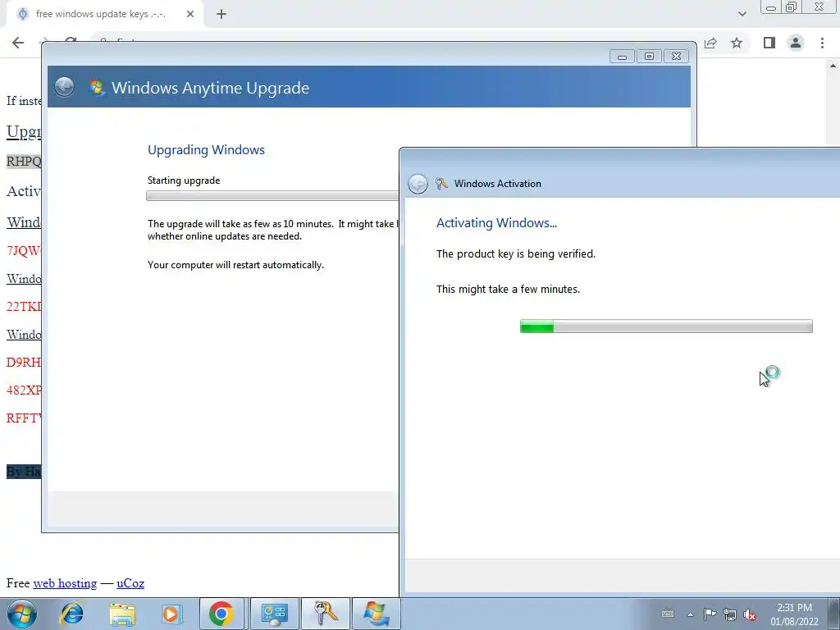Click the Activating Windows progress bar
Viewport: 840px width, 630px height.
click(x=666, y=326)
